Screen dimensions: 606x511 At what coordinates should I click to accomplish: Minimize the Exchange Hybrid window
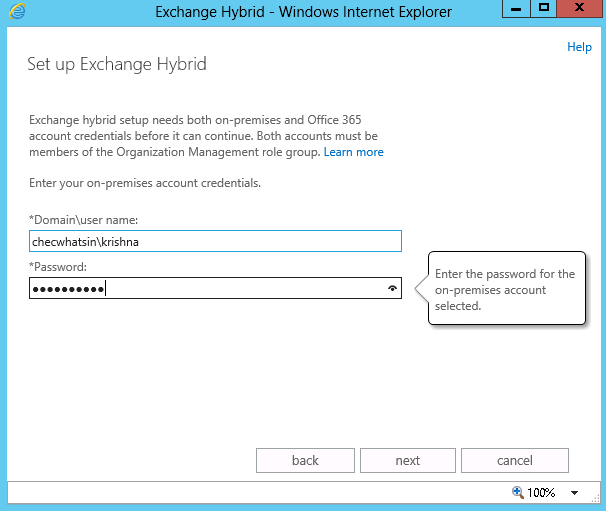click(516, 9)
